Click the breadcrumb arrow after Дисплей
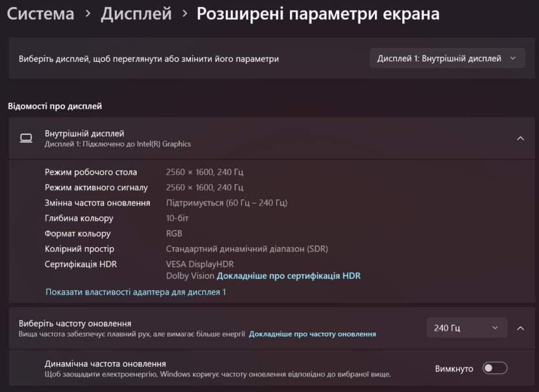539x392 pixels. pyautogui.click(x=185, y=14)
